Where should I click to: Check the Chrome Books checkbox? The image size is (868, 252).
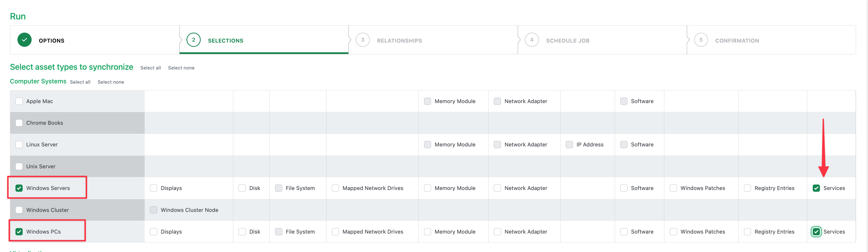coord(19,123)
